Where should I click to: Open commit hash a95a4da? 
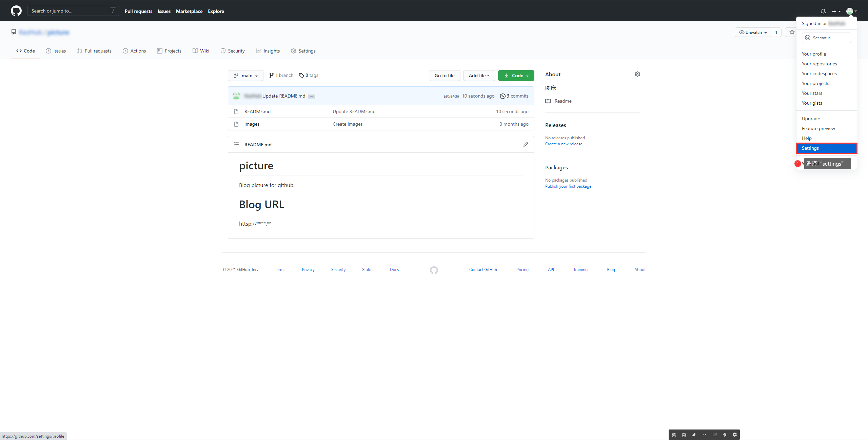click(x=451, y=96)
